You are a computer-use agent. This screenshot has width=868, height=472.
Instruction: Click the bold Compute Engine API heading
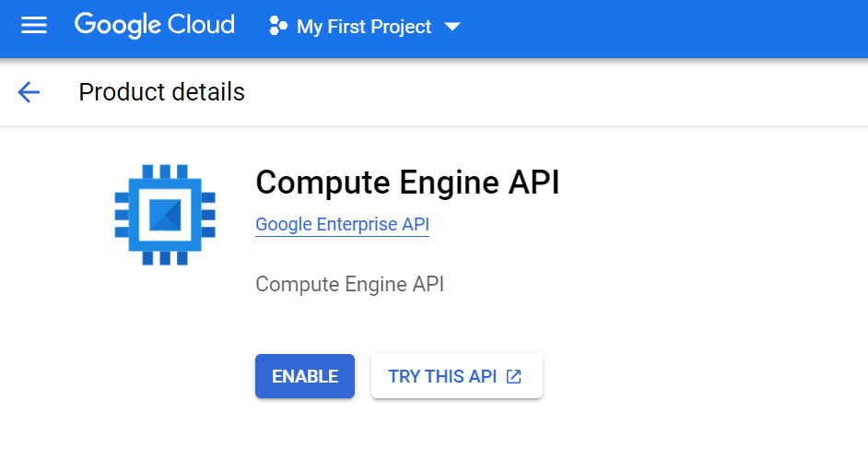point(407,183)
